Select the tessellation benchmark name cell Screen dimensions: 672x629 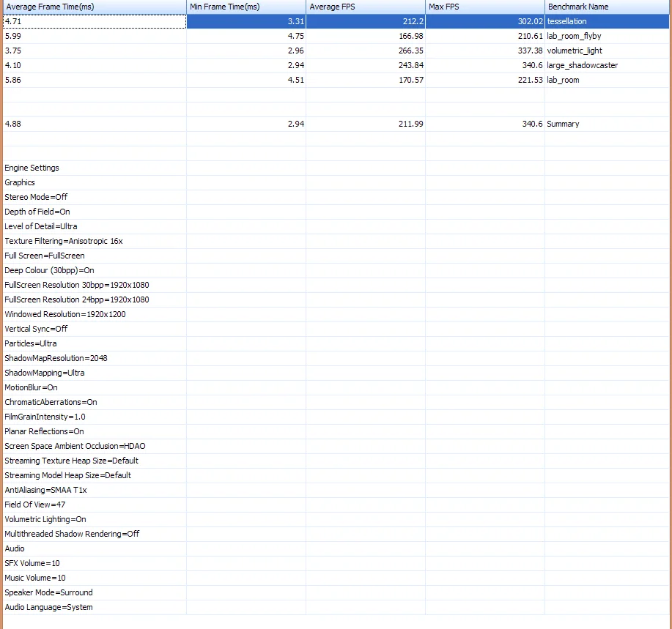[607, 21]
